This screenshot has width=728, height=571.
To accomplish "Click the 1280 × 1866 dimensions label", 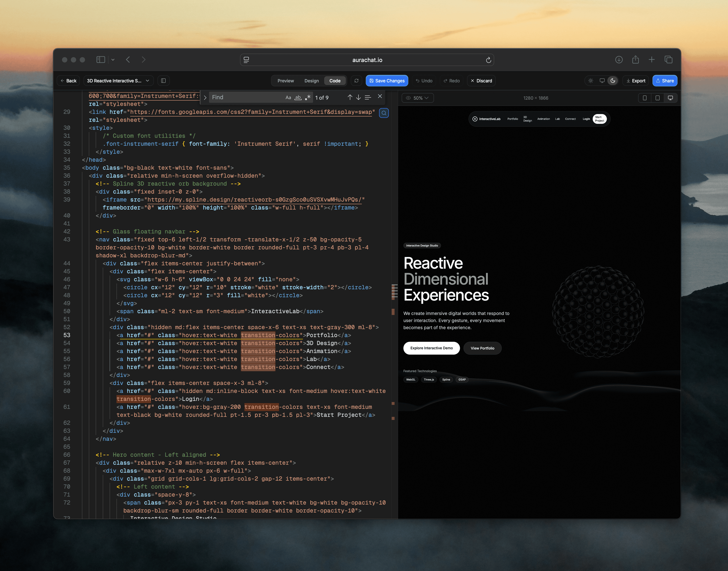I will pyautogui.click(x=536, y=98).
